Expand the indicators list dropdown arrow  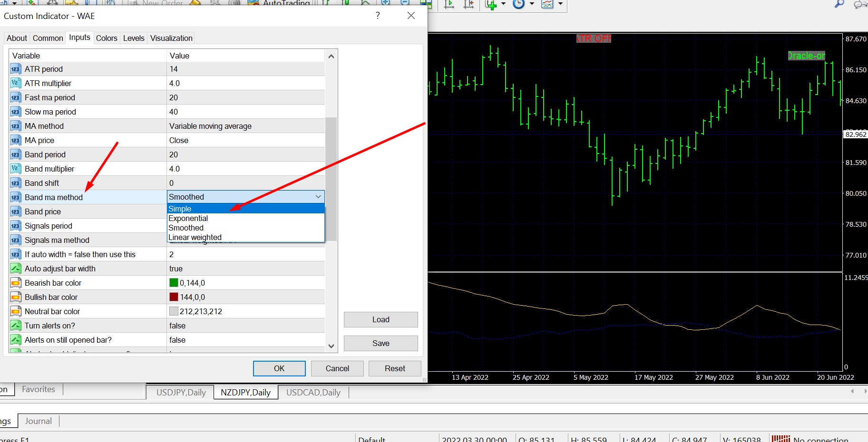coord(504,4)
